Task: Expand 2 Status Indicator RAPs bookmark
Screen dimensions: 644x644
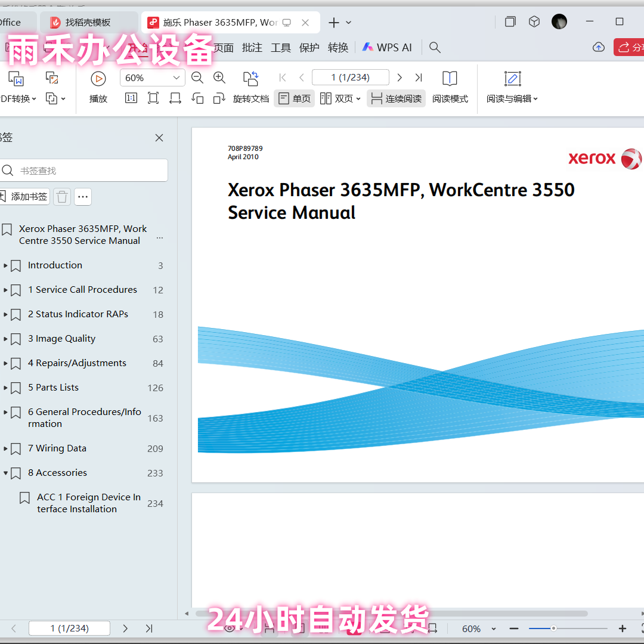Action: (x=6, y=315)
